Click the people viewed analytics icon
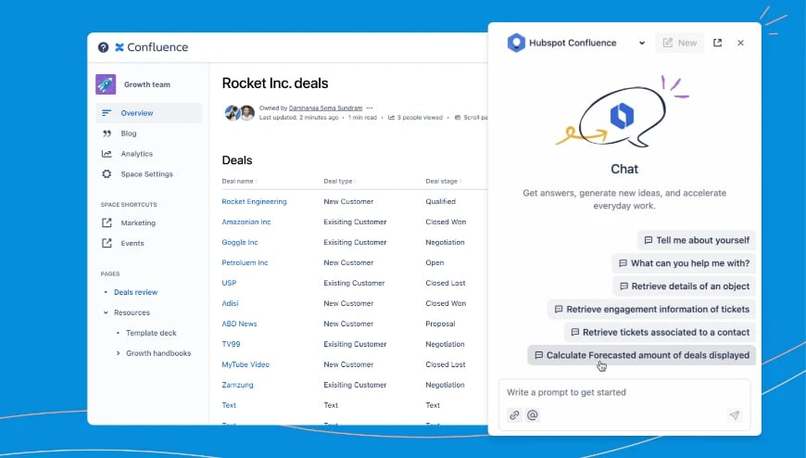This screenshot has width=806, height=458. (x=391, y=118)
